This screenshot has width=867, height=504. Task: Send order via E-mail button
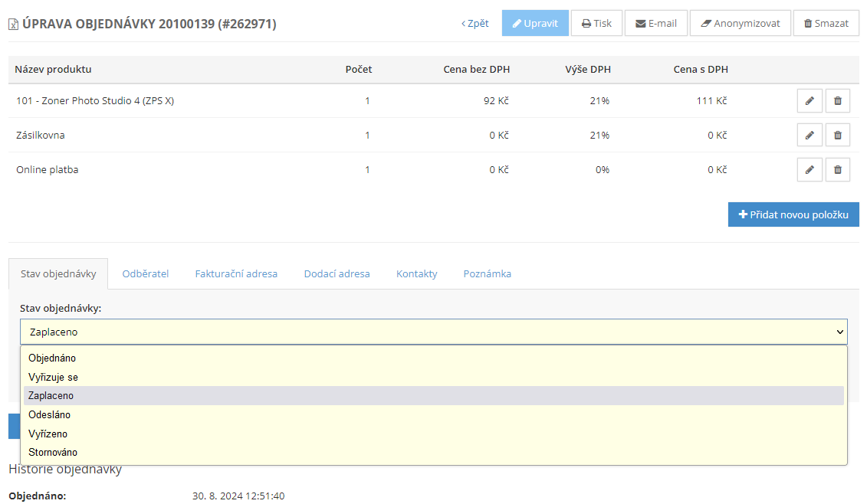(655, 23)
